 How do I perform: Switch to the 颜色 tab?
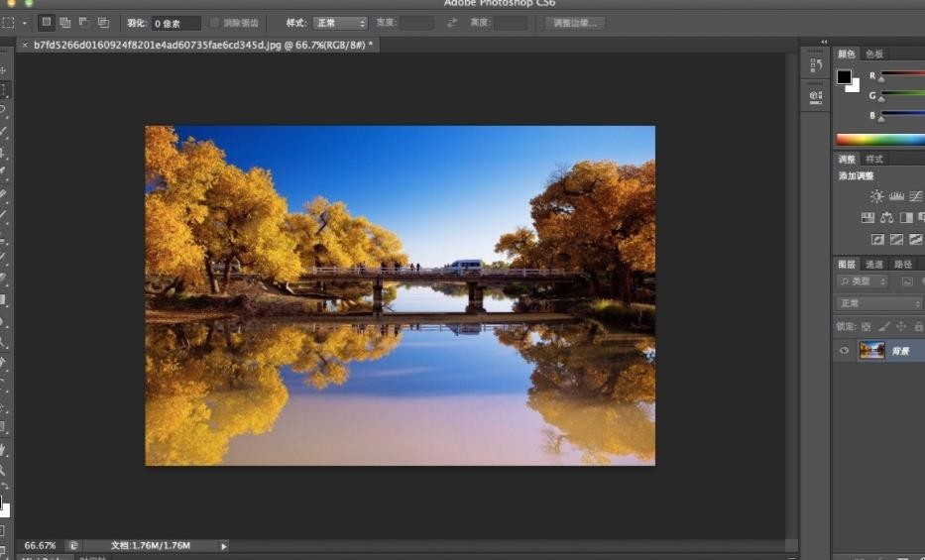846,54
